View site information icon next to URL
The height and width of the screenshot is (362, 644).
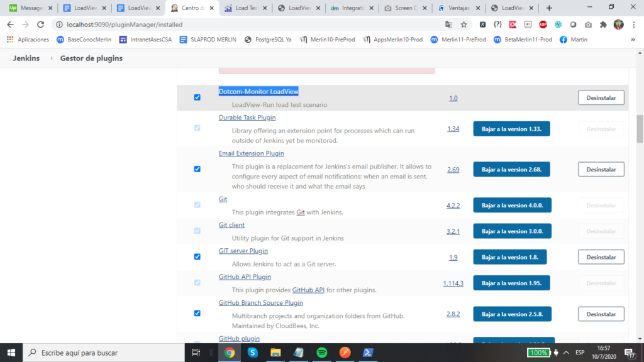tap(59, 25)
